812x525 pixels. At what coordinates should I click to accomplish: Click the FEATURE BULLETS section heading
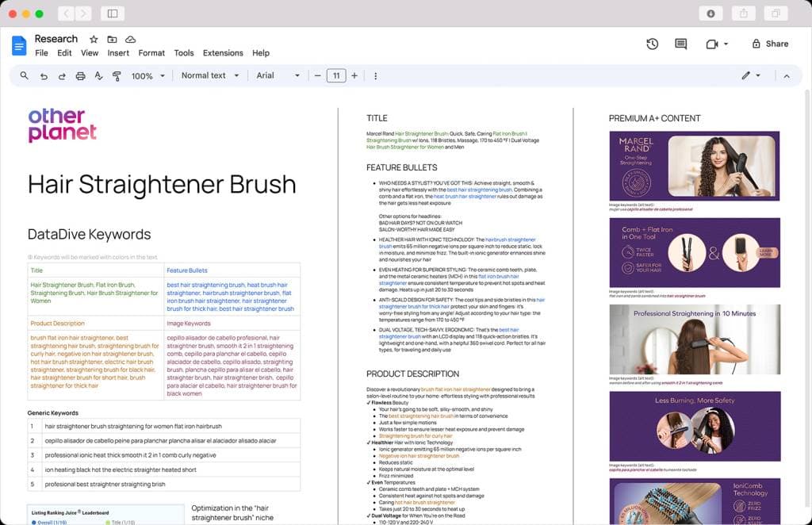pyautogui.click(x=402, y=167)
